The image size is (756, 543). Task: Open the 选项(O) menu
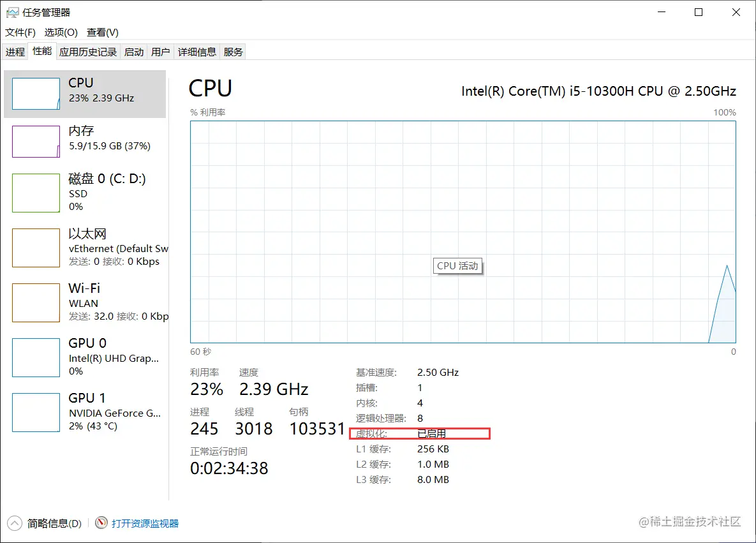[x=61, y=33]
